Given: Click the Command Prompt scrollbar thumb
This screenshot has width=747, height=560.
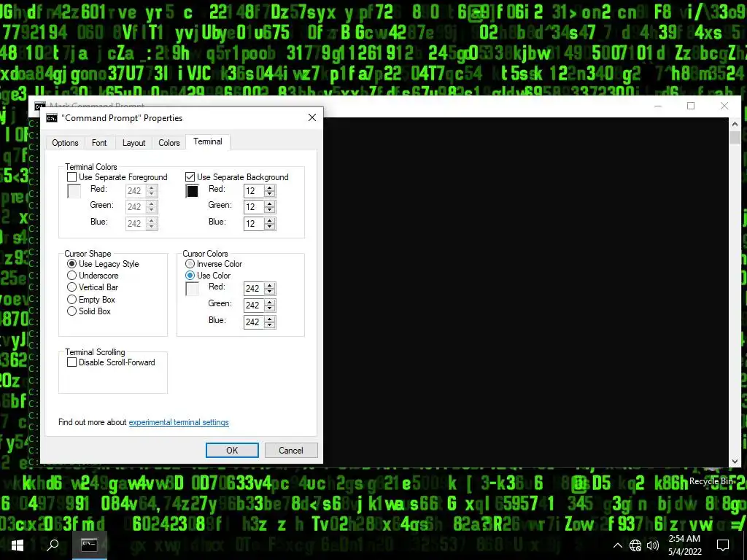Looking at the screenshot, I should coord(735,136).
